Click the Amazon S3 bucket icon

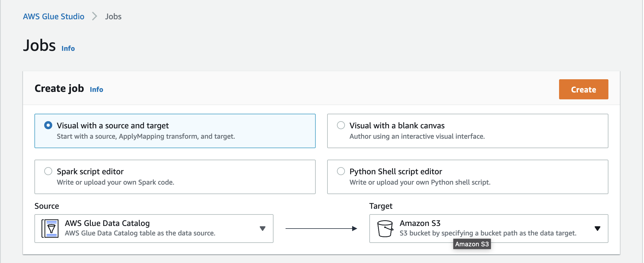[385, 229]
